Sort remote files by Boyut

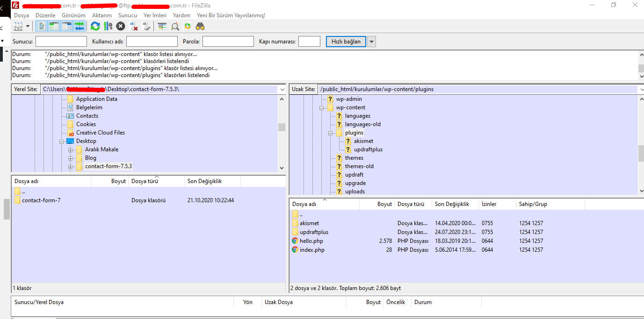click(377, 204)
